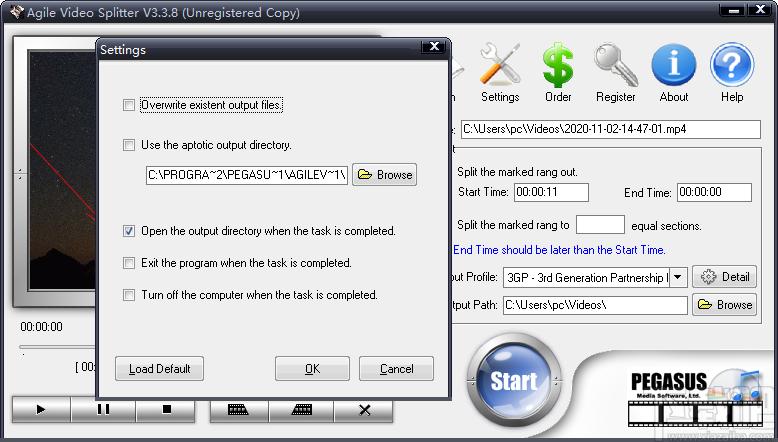778x442 pixels.
Task: Click the Order dollar sign icon
Action: point(558,67)
